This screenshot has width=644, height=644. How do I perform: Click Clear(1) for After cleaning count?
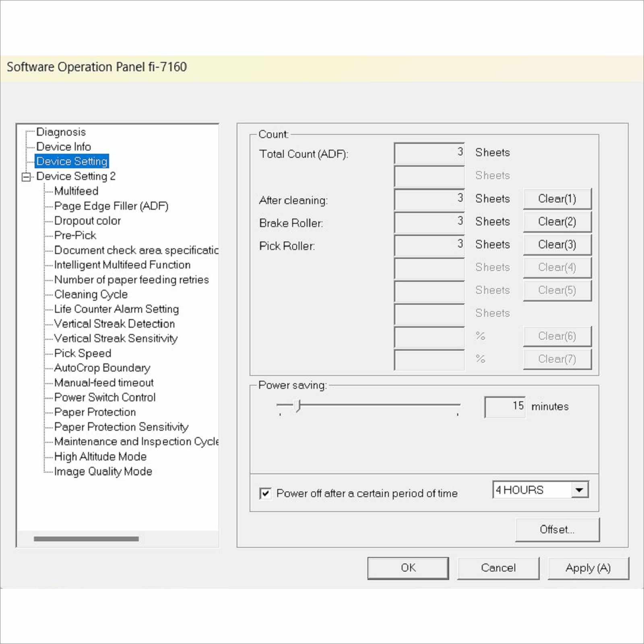coord(557,199)
